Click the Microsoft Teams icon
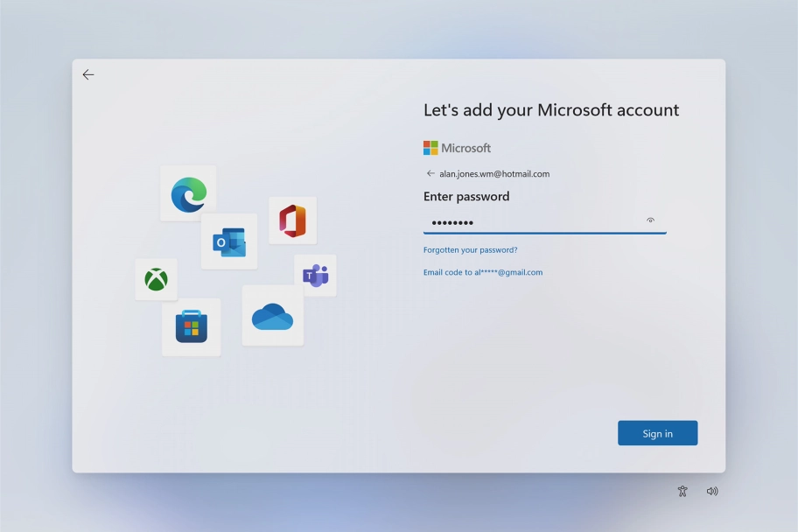Screen dimensions: 798x532 (315, 275)
